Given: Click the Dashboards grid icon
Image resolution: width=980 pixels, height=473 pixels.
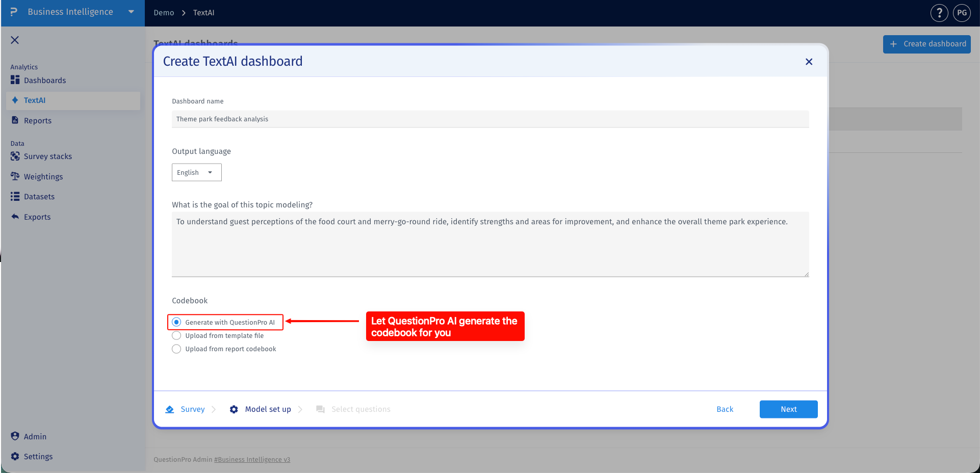Looking at the screenshot, I should coord(15,80).
